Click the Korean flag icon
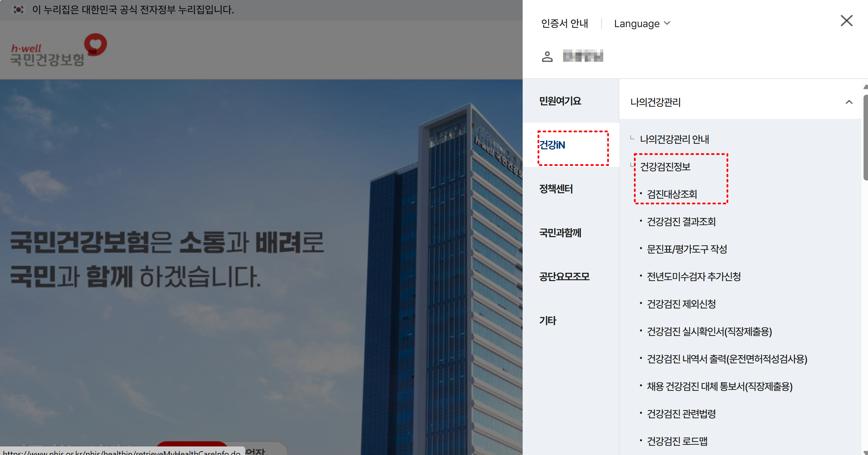This screenshot has width=868, height=455. click(18, 10)
